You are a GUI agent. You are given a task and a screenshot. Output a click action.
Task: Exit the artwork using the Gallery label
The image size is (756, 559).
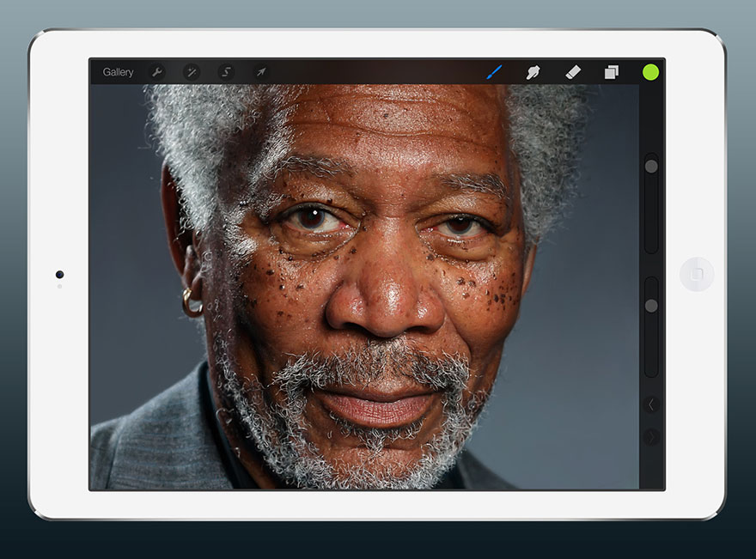click(x=120, y=72)
